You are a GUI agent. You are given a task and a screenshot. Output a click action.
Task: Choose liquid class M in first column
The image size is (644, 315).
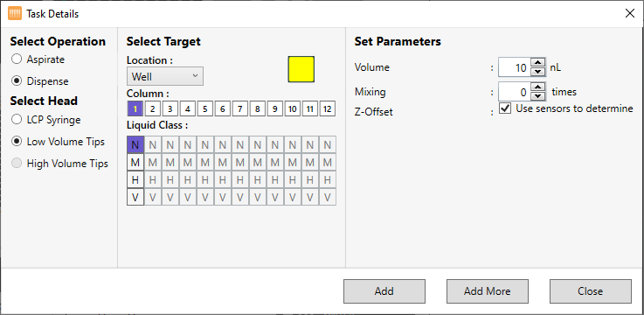[x=135, y=163]
